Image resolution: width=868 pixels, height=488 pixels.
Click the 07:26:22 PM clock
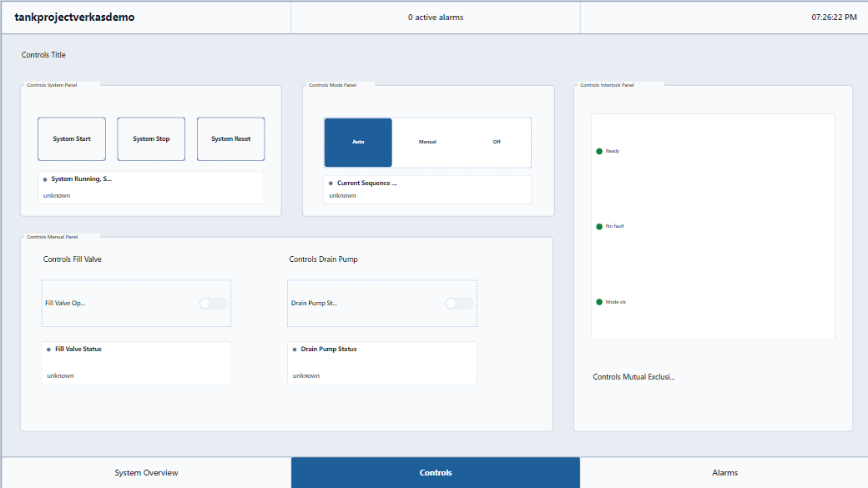click(x=834, y=18)
